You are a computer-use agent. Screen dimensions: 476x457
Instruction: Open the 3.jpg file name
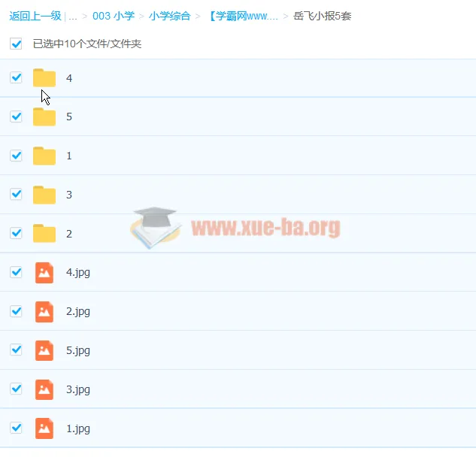pyautogui.click(x=78, y=389)
